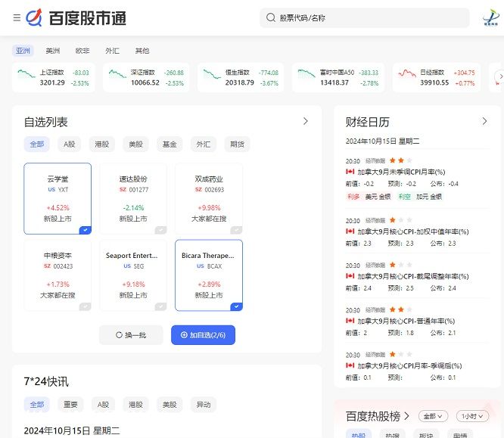
Task: Select the A股 filter in 7*24快讯
Action: [103, 405]
